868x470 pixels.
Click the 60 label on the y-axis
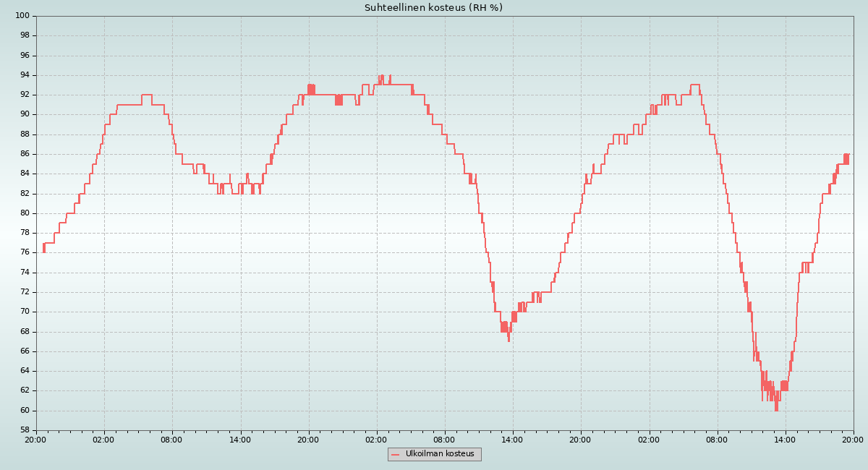[24, 411]
